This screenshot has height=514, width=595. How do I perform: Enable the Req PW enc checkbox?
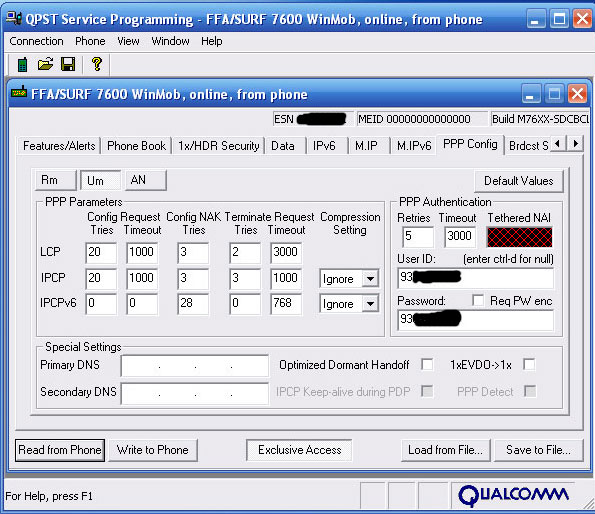[x=478, y=300]
